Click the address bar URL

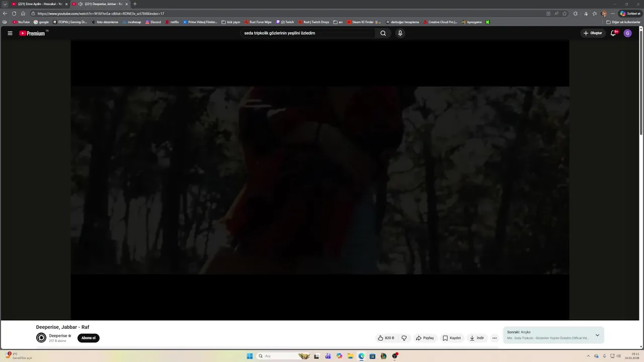pos(101,14)
